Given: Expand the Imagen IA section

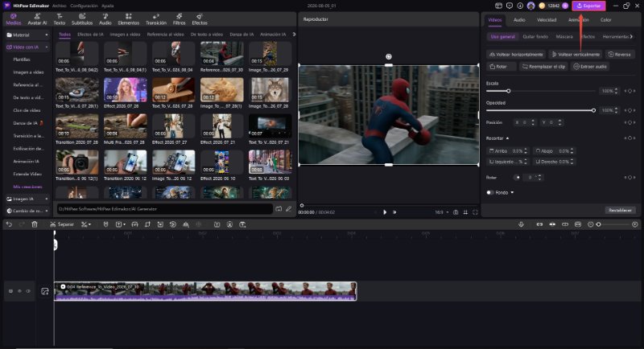Looking at the screenshot, I should click(x=47, y=199).
